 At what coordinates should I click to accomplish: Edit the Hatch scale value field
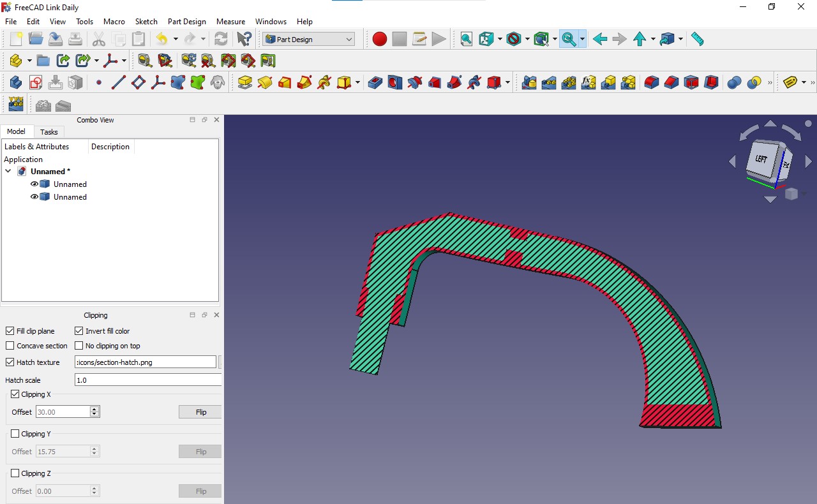147,380
